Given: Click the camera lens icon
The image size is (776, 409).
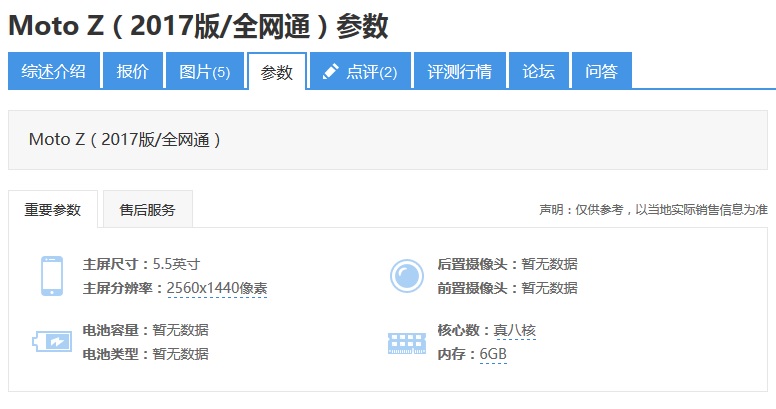Looking at the screenshot, I should click(x=406, y=276).
